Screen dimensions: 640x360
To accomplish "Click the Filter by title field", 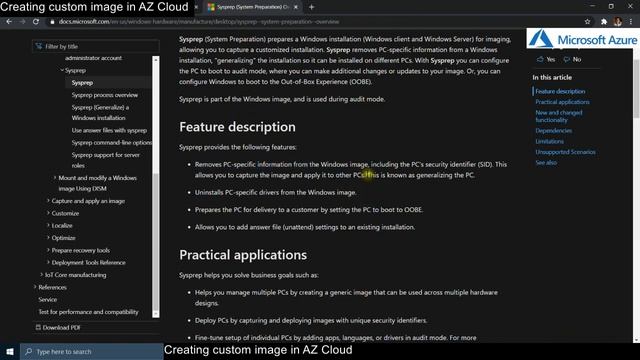I will click(x=96, y=47).
